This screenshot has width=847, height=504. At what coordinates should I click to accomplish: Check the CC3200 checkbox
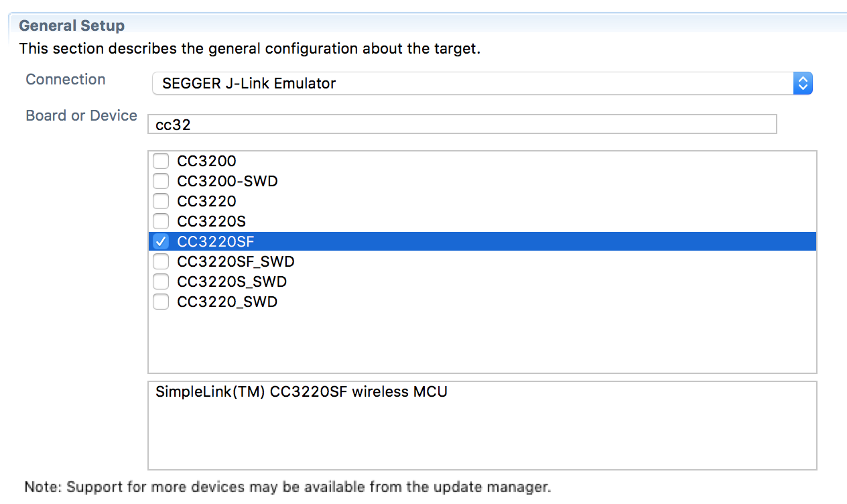pyautogui.click(x=161, y=161)
